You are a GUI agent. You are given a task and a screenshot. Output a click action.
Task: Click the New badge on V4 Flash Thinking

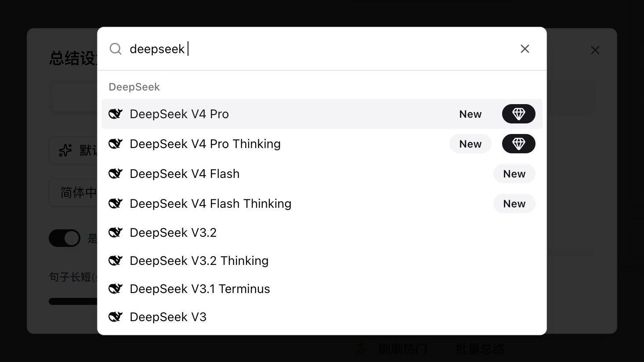point(514,203)
